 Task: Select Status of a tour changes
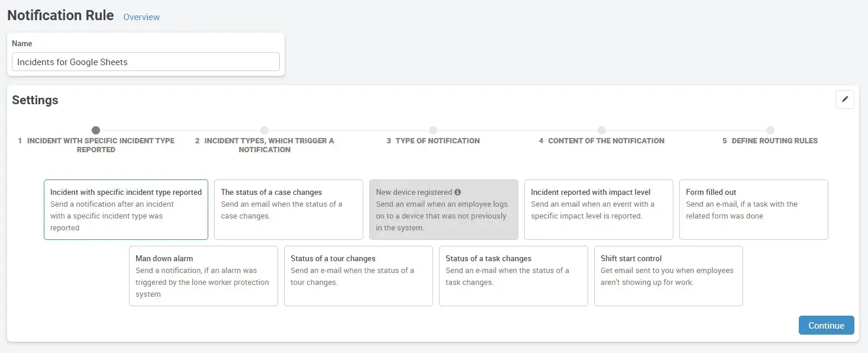point(358,276)
